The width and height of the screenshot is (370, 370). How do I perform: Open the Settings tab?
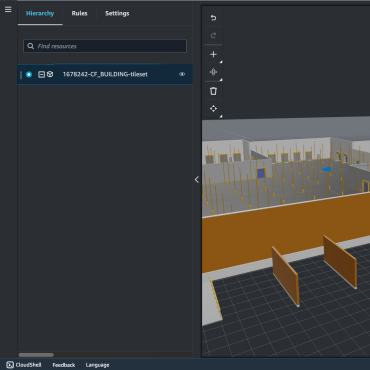coord(117,13)
